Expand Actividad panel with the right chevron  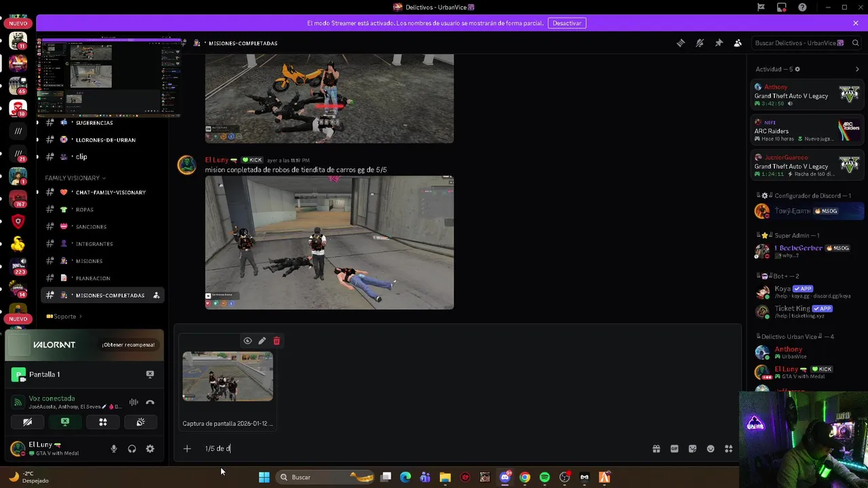click(858, 69)
